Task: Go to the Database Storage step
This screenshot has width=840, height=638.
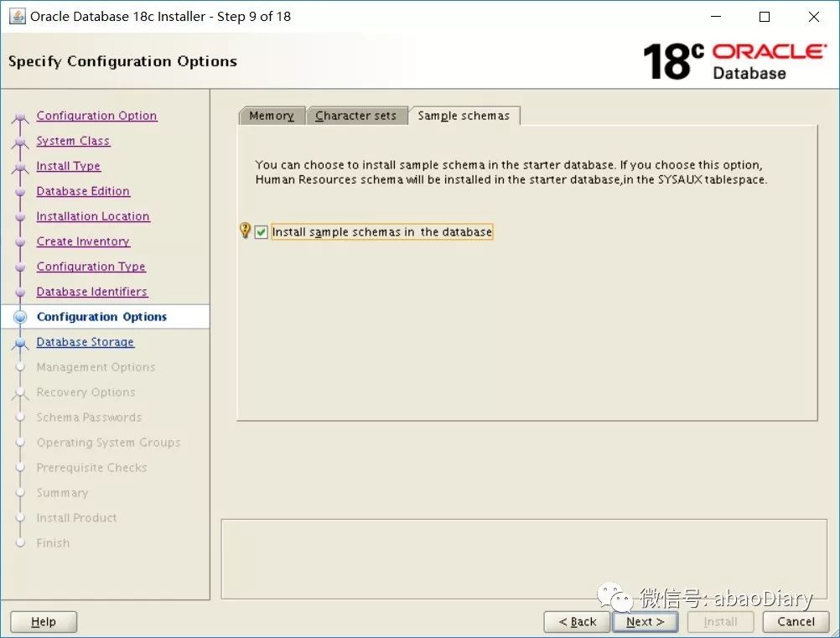Action: point(86,342)
